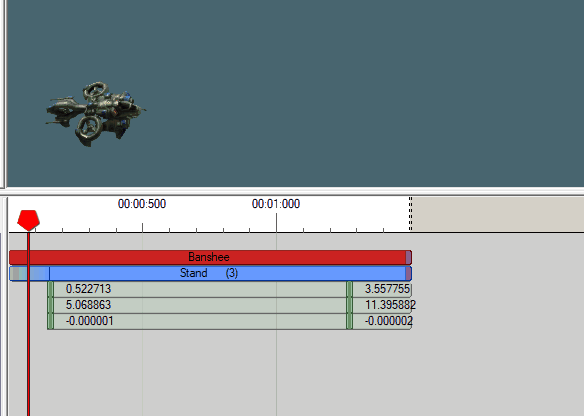
Task: Click the 11.395882 keyframe value
Action: tap(390, 305)
